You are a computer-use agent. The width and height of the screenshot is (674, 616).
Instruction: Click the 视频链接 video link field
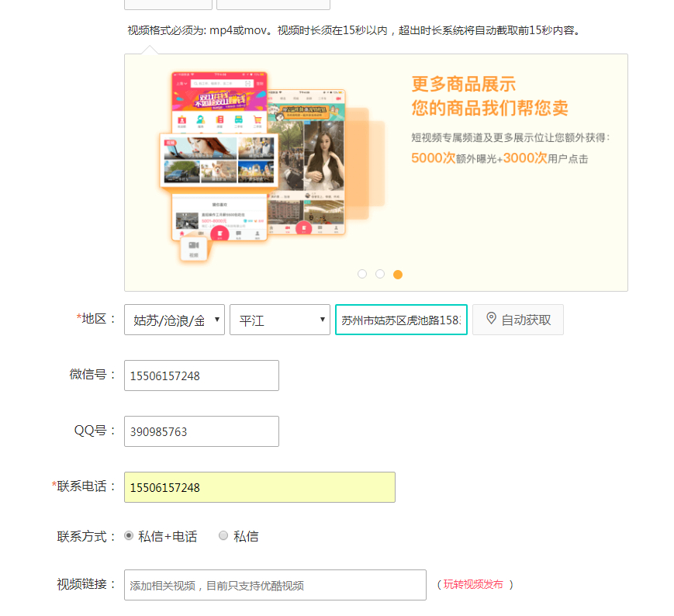pyautogui.click(x=275, y=585)
